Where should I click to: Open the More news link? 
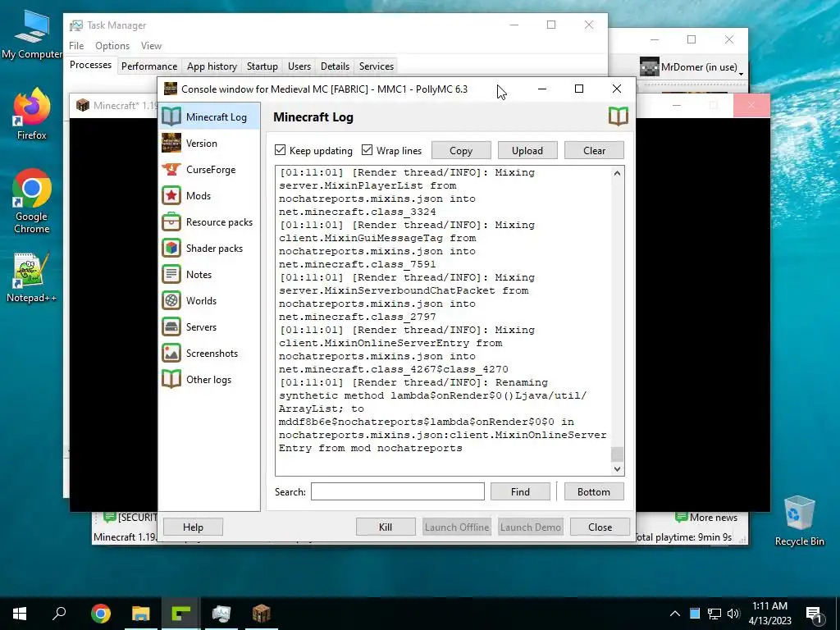click(x=706, y=518)
